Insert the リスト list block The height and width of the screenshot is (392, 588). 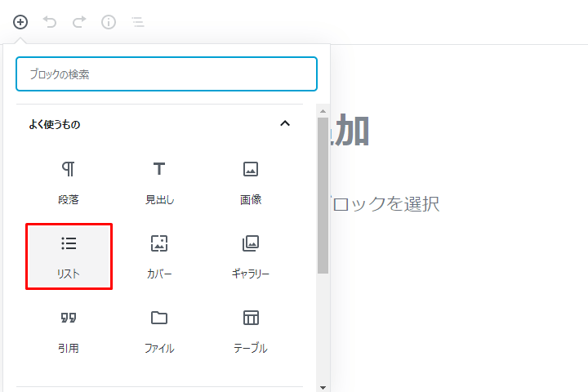(x=69, y=256)
